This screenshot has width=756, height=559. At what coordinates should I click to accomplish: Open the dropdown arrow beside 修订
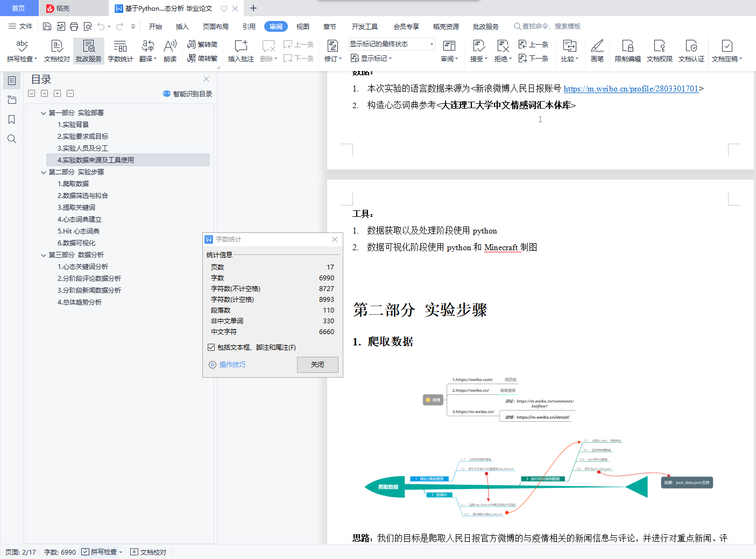(x=340, y=59)
